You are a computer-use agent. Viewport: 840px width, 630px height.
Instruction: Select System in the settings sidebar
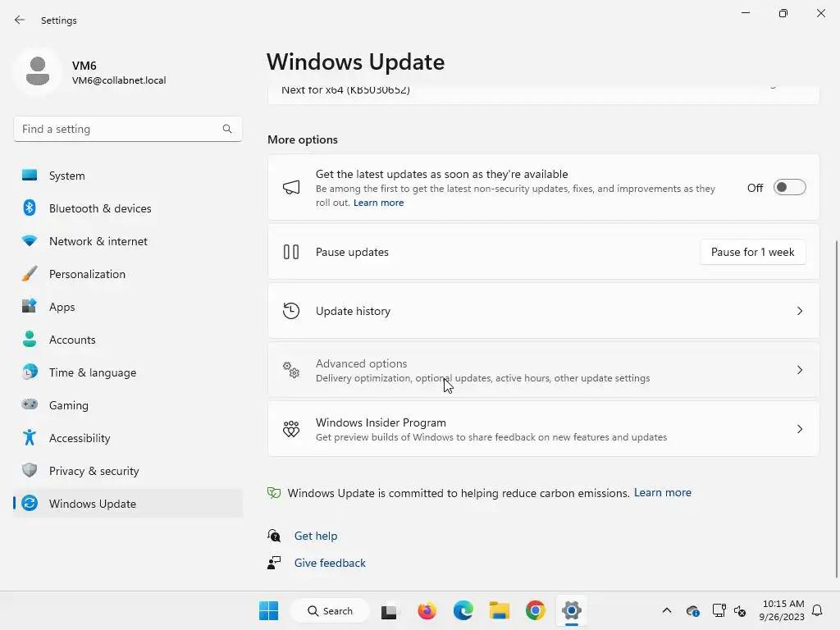coord(128,176)
